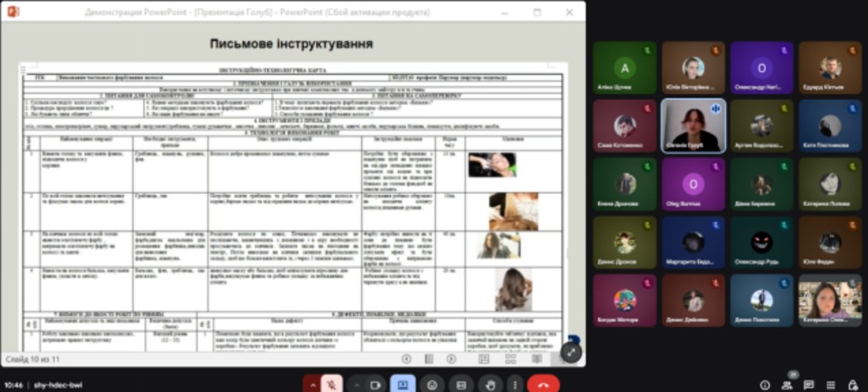Stop presenting the screen share
The height and width of the screenshot is (392, 868).
402,385
